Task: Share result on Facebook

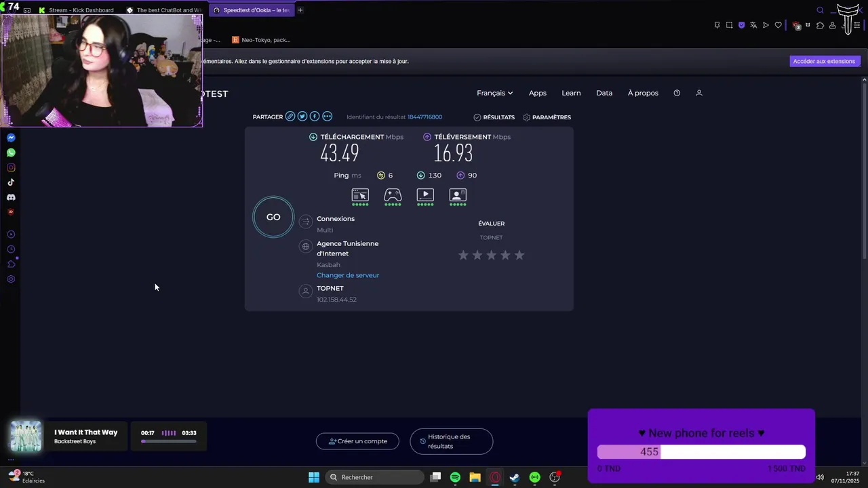Action: 315,117
